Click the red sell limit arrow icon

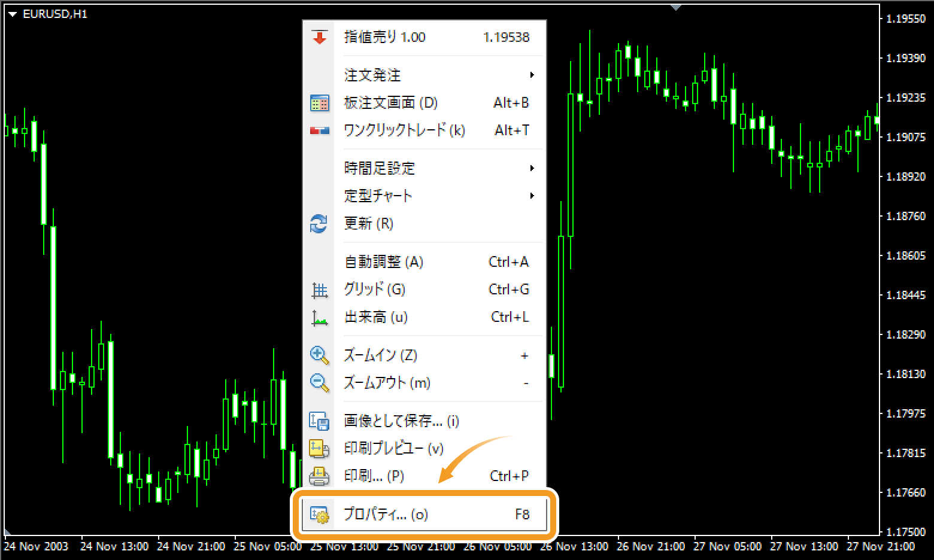320,37
